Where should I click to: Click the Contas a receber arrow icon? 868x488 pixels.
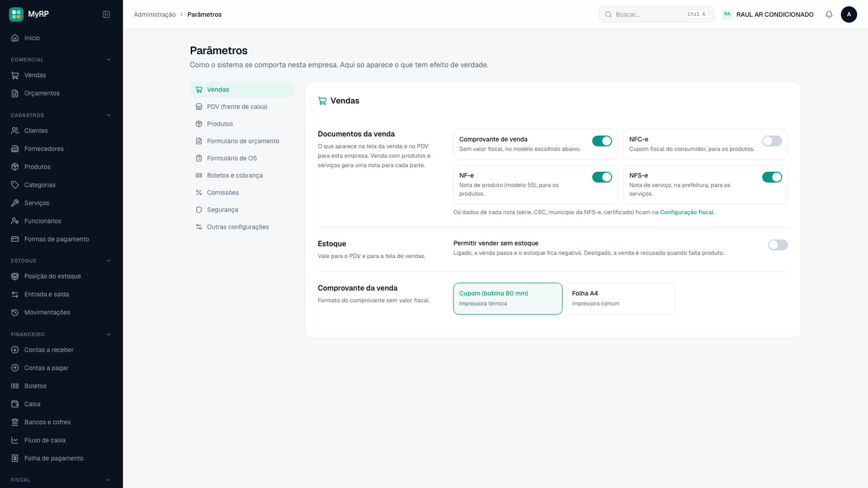(x=15, y=350)
